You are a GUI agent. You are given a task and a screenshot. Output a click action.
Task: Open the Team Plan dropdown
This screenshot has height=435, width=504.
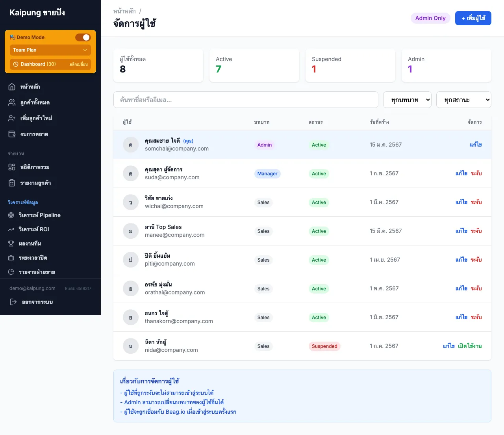(50, 50)
